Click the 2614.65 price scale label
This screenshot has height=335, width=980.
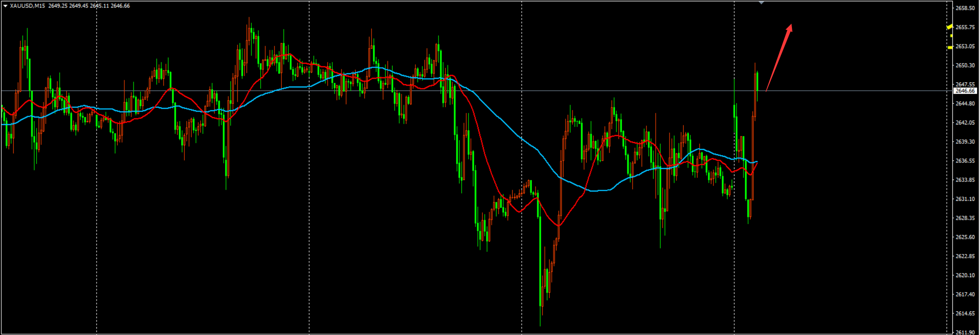coord(965,313)
